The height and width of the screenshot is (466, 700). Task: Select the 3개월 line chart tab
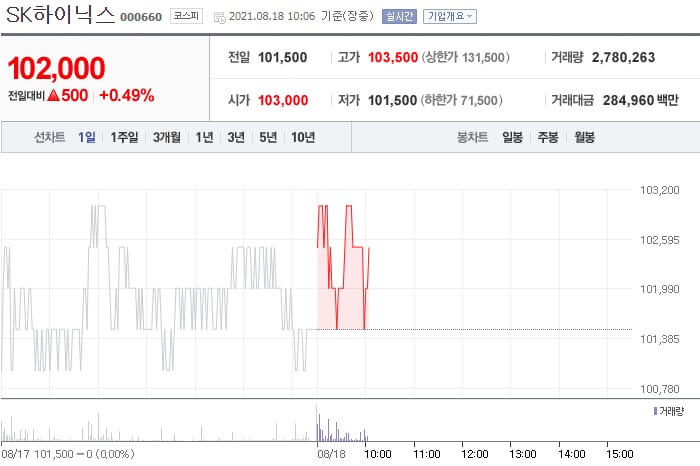pos(167,137)
